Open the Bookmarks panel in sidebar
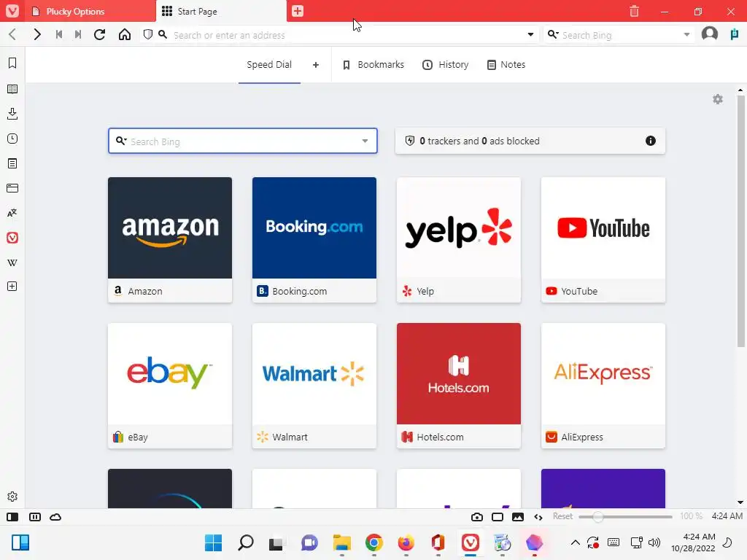 click(12, 63)
